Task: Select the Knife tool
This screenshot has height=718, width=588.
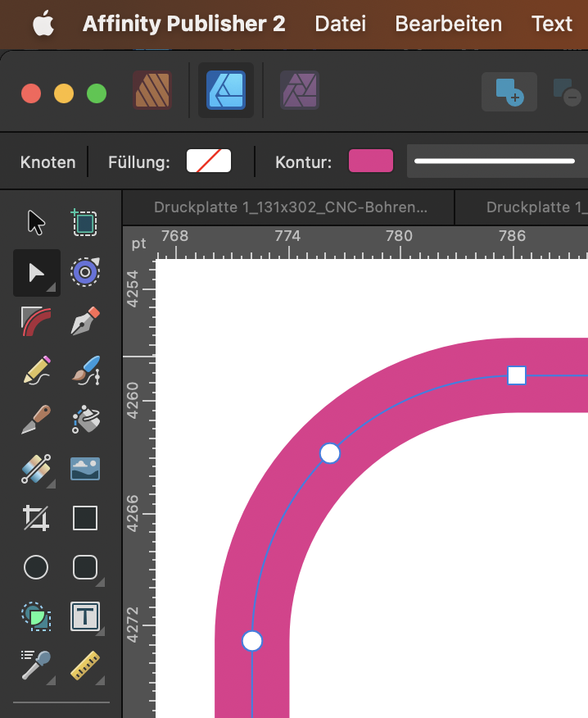Action: click(x=36, y=419)
